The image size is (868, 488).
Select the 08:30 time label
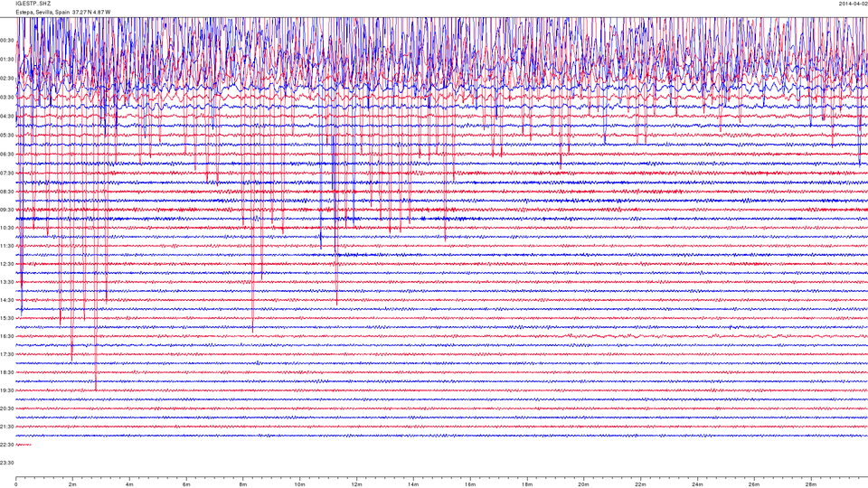click(x=7, y=192)
